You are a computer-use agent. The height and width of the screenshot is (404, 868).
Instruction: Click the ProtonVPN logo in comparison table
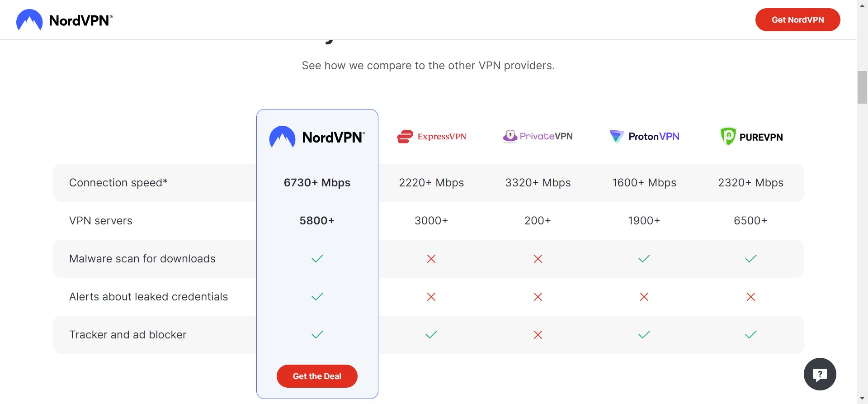pyautogui.click(x=644, y=136)
